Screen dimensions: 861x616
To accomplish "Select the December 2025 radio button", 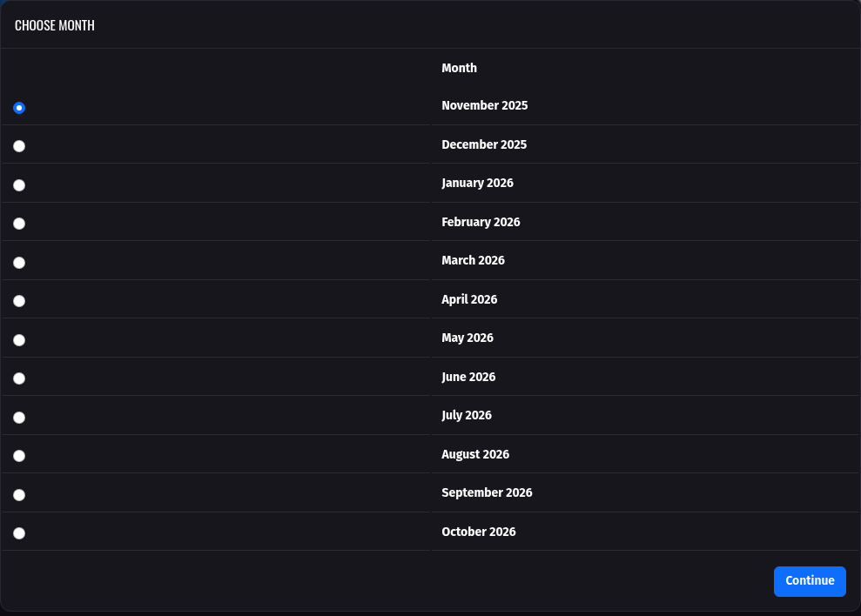I will click(18, 146).
